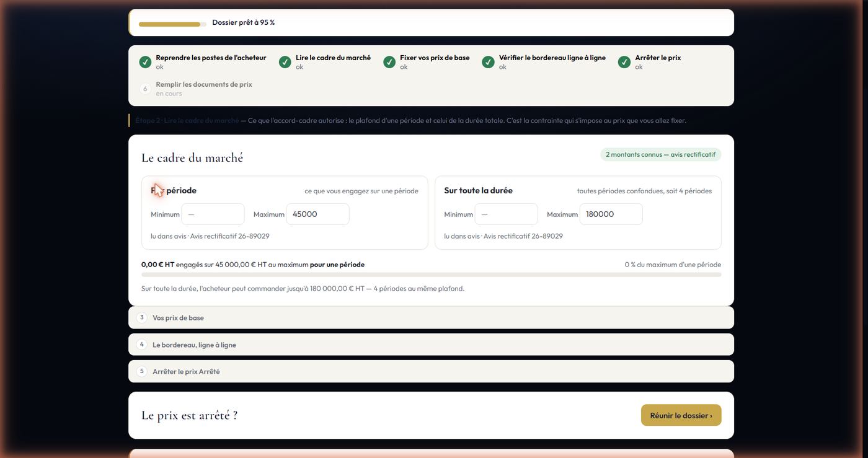The height and width of the screenshot is (458, 868).
Task: Click Avis rectificatif 26-89029 text under Par période
Action: (x=230, y=236)
